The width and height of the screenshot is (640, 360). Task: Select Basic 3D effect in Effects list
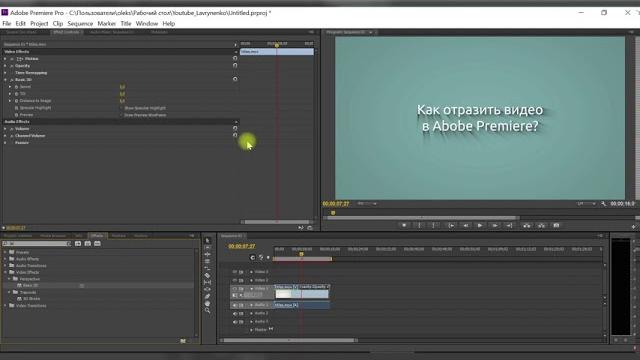point(30,286)
